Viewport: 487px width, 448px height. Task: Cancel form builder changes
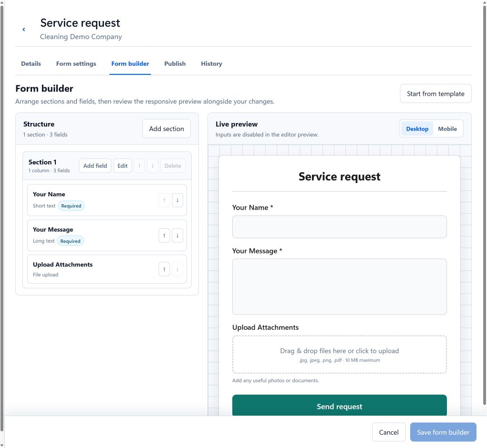[x=389, y=432]
